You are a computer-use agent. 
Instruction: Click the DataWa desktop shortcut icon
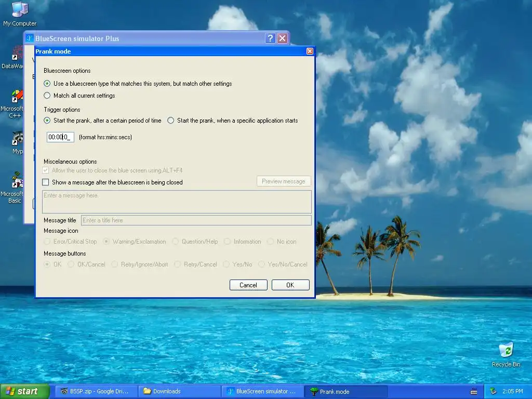pyautogui.click(x=13, y=58)
